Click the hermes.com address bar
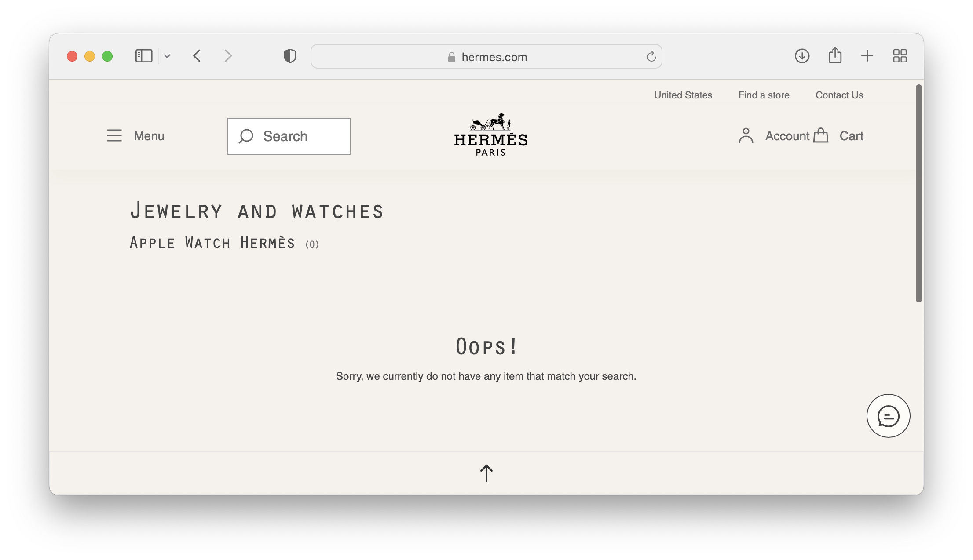 (x=486, y=57)
